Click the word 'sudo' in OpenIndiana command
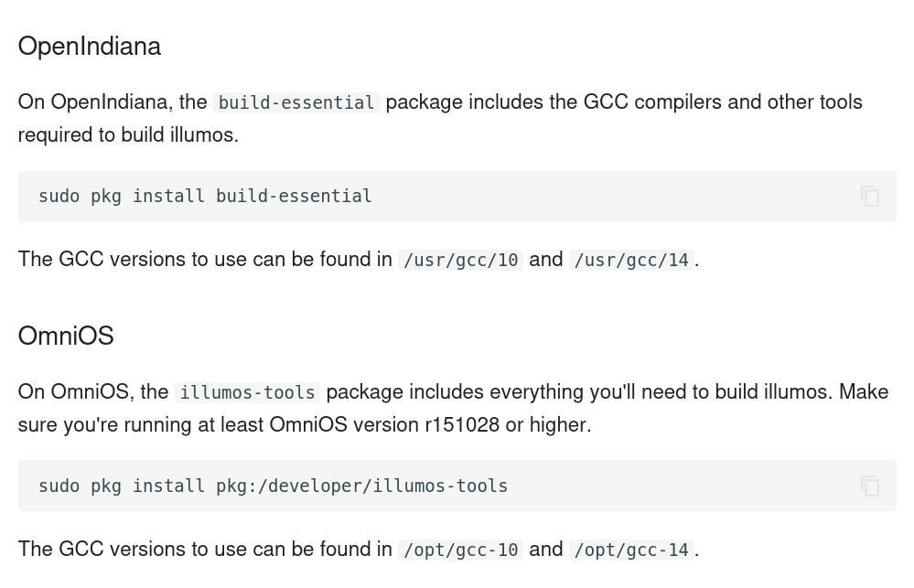The height and width of the screenshot is (588, 914). tap(59, 197)
